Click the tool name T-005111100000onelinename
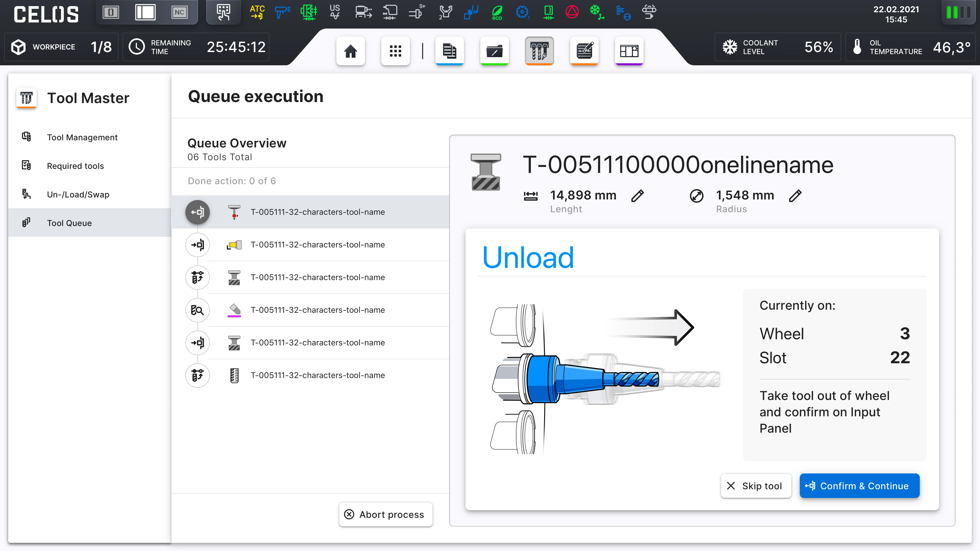The height and width of the screenshot is (551, 980). 678,165
